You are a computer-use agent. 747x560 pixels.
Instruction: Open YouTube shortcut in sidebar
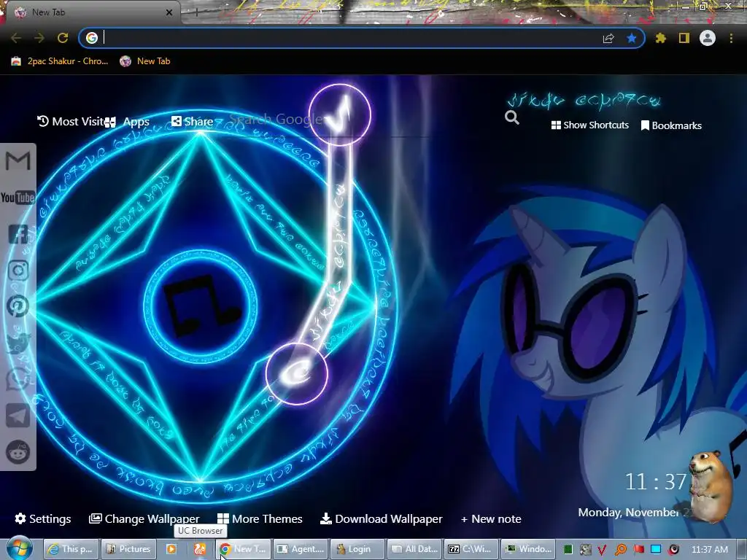pos(18,197)
